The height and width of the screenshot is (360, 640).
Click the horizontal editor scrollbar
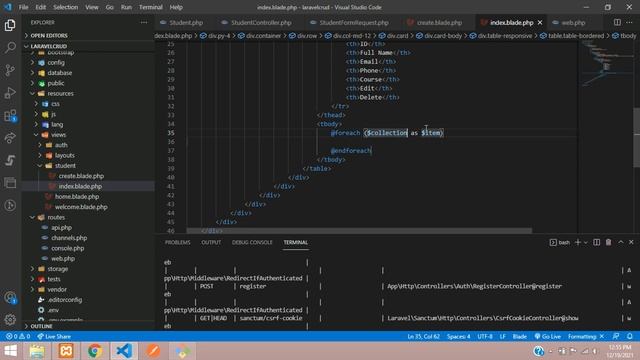359,231
